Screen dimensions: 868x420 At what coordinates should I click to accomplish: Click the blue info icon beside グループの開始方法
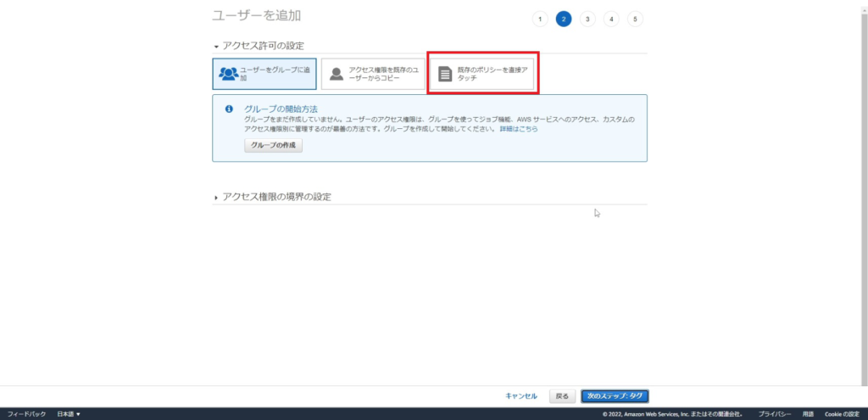[x=228, y=109]
